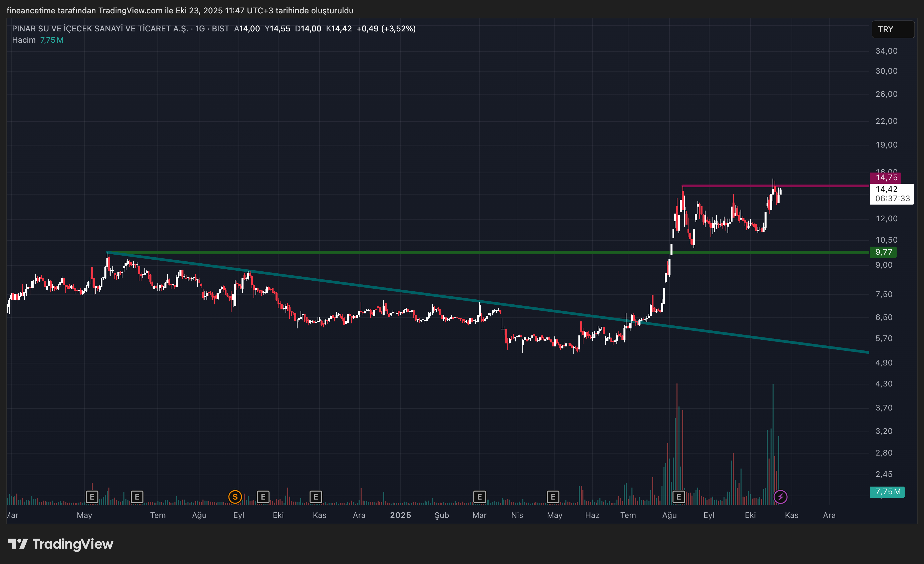Select the current price label 14,42
Viewport: 924px width, 564px height.
(887, 189)
